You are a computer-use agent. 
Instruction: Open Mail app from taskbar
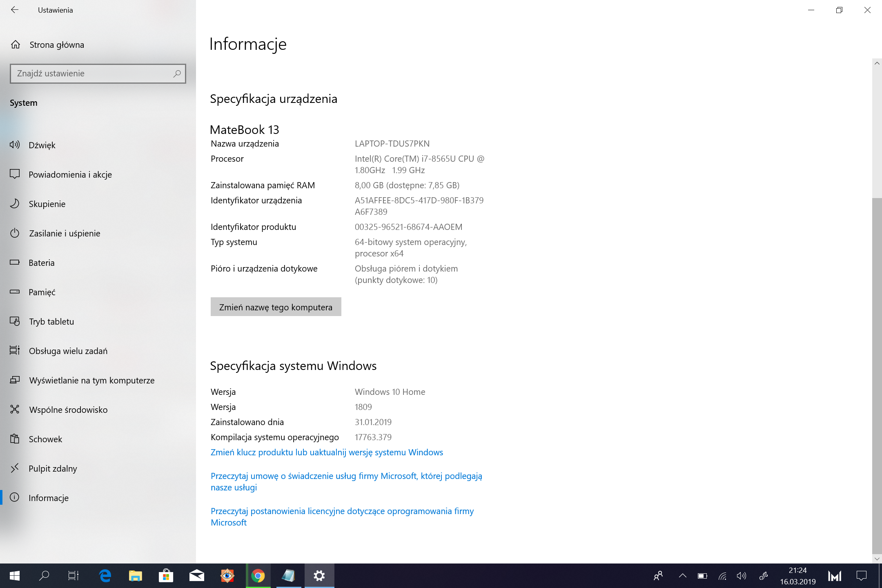point(197,576)
